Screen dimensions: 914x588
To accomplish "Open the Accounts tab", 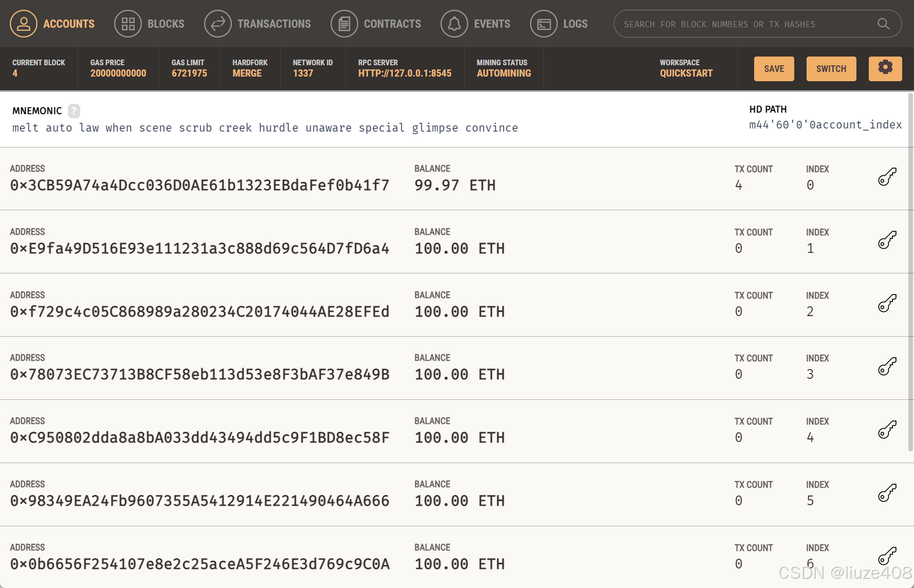I will click(52, 24).
